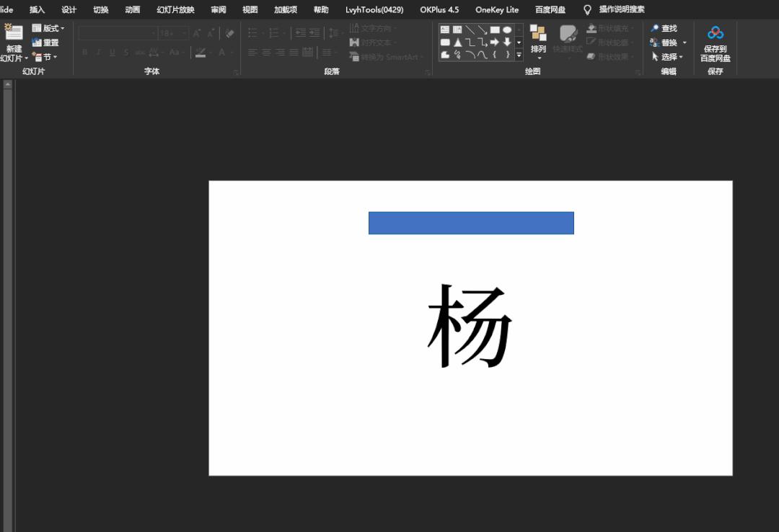
Task: Toggle bold formatting in the font group
Action: (x=84, y=52)
